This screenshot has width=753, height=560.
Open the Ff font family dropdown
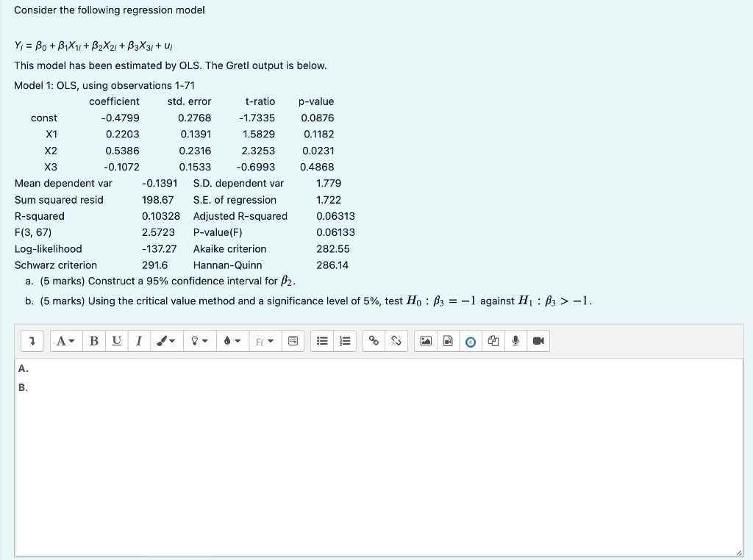click(x=264, y=340)
